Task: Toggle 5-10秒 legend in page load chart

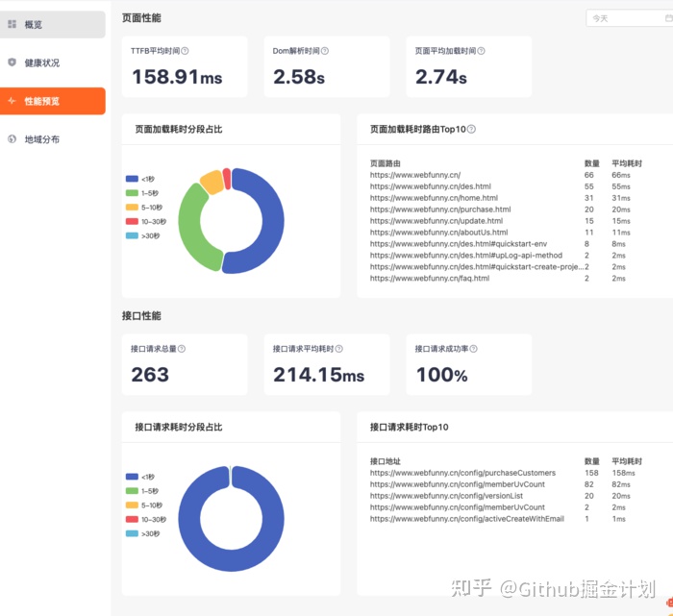Action: click(x=144, y=208)
